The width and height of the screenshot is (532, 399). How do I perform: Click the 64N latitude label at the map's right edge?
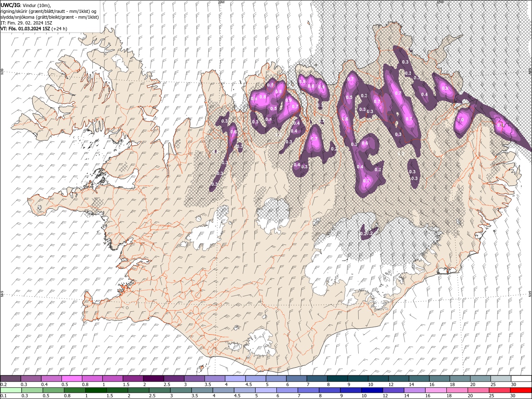[530, 294]
